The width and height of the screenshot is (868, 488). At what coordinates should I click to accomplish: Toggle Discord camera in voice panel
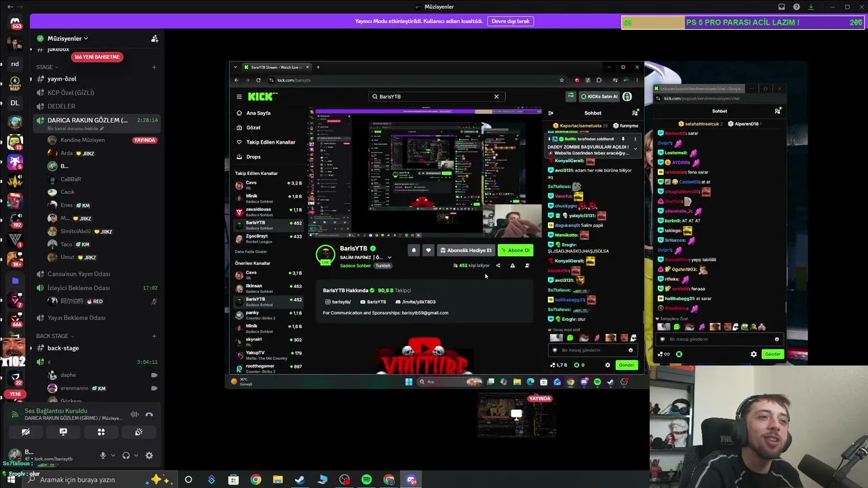coord(26,432)
